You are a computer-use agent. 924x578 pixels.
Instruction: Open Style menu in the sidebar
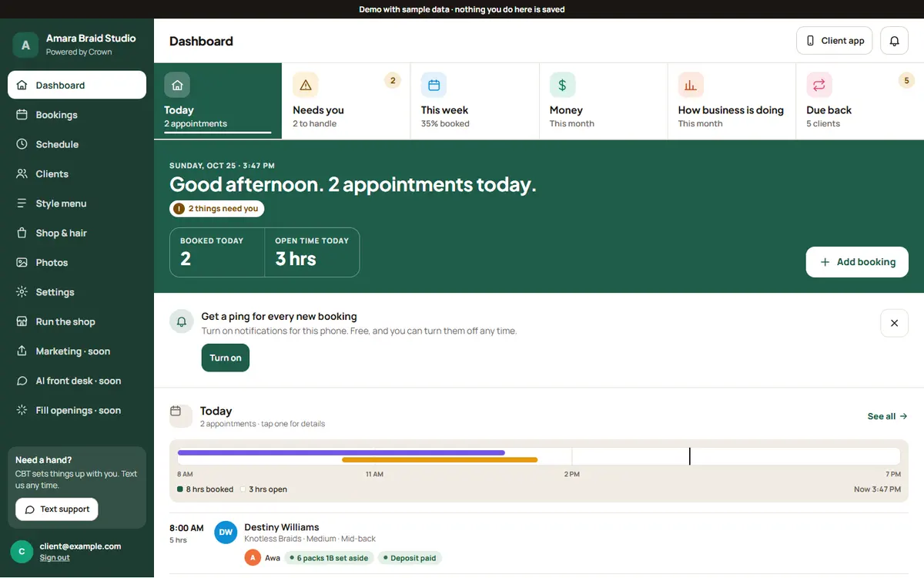pyautogui.click(x=77, y=203)
